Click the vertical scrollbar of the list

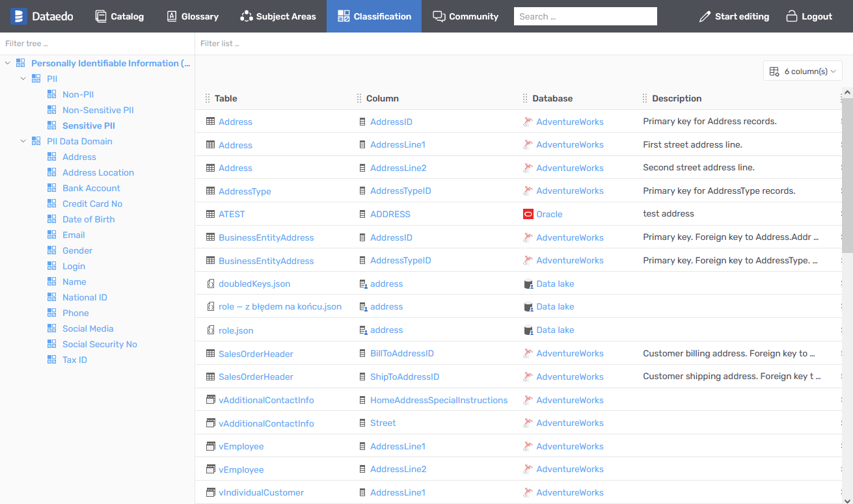[x=847, y=176]
